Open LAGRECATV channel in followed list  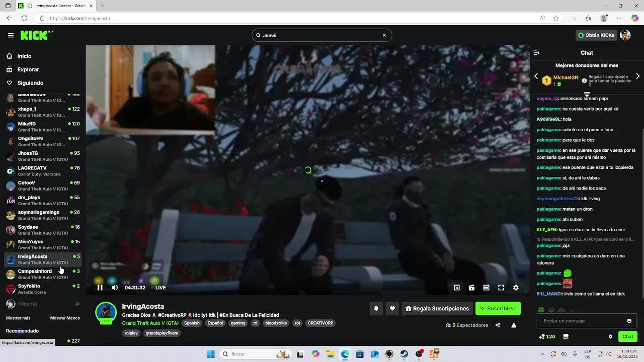(43, 171)
